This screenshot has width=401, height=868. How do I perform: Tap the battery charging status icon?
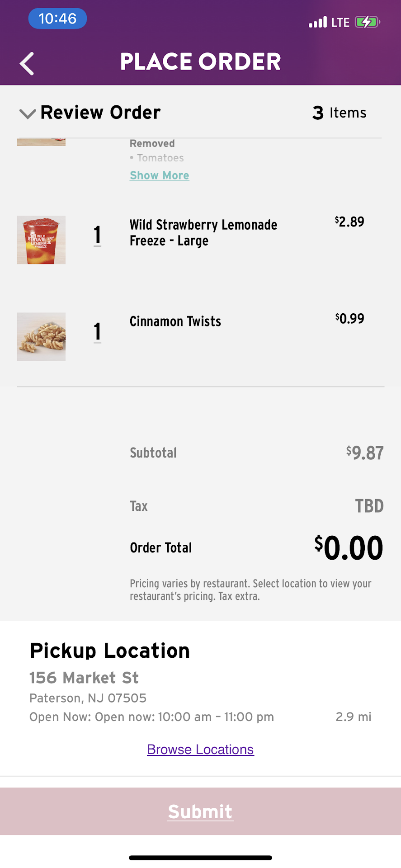(x=367, y=22)
